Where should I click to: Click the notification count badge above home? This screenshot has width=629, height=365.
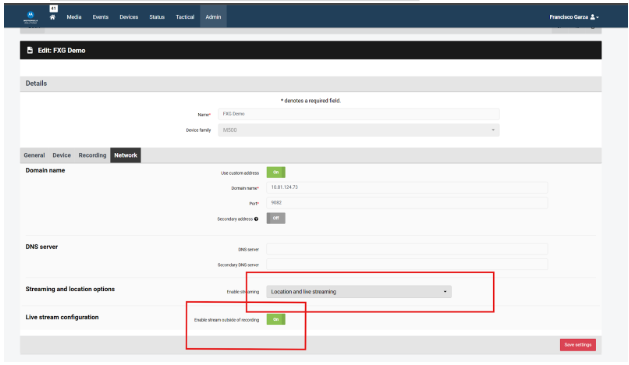[x=53, y=8]
